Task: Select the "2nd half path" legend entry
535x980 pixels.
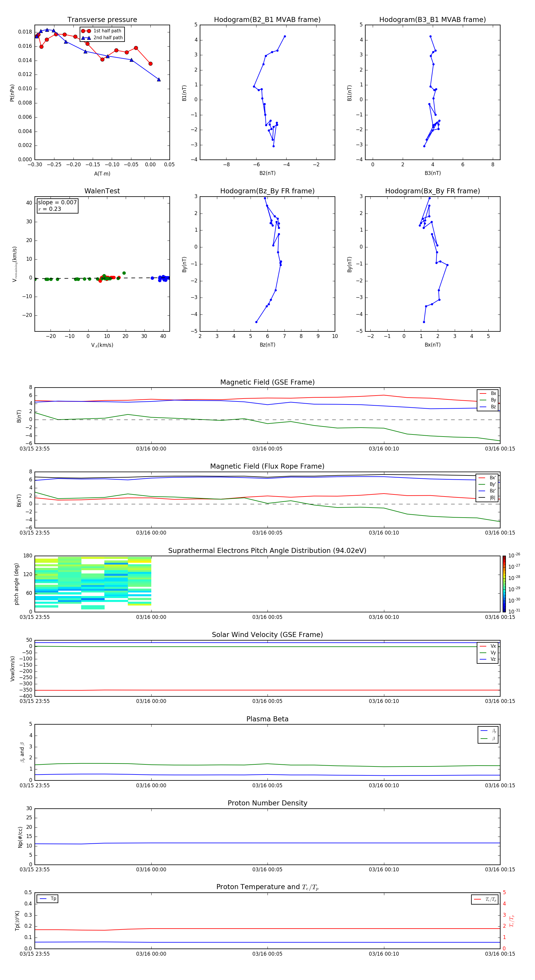Action: point(102,38)
